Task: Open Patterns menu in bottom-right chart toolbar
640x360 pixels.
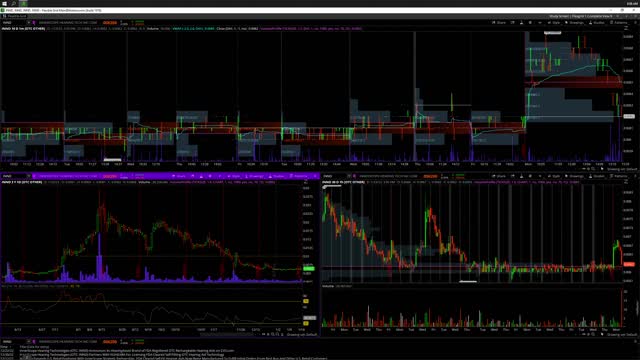Action: point(619,176)
